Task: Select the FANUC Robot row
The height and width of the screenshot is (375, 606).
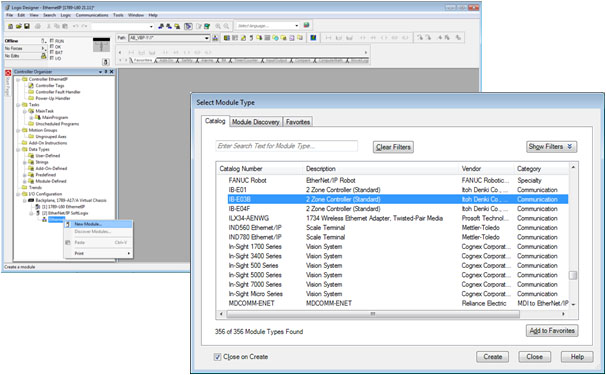Action: point(392,180)
